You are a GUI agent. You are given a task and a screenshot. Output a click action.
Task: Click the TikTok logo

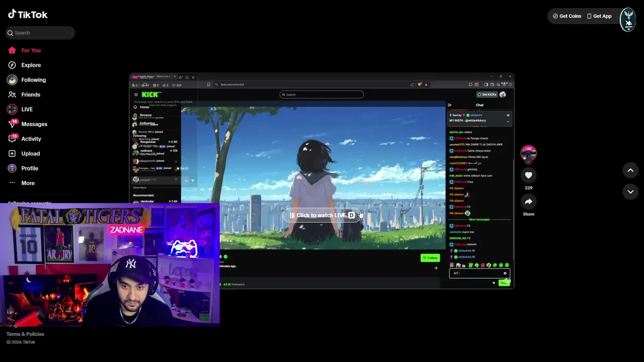tap(28, 15)
